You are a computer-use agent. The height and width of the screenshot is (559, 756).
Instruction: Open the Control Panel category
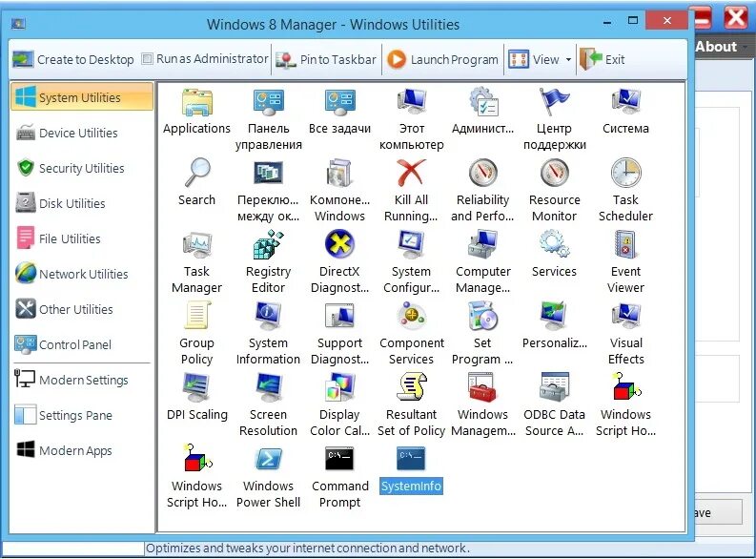(82, 344)
